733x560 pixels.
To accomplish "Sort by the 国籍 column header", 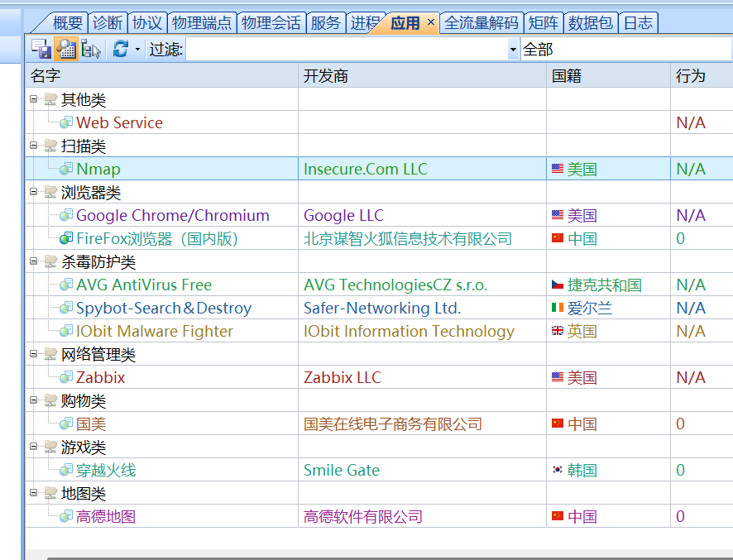I will pos(608,75).
